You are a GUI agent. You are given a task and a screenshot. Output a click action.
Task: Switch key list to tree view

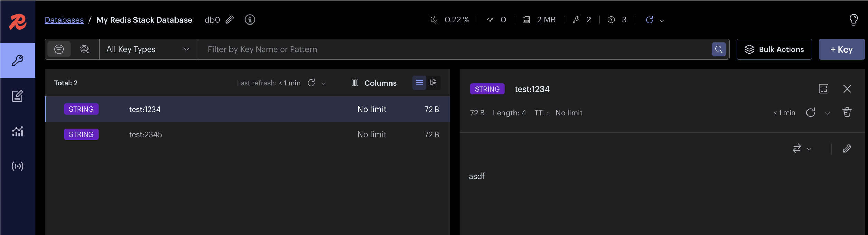point(433,83)
